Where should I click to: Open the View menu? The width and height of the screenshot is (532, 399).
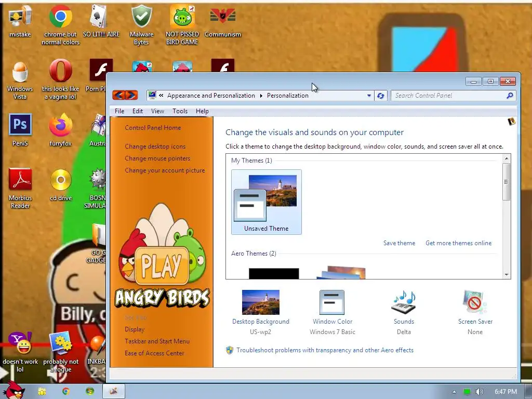point(157,111)
